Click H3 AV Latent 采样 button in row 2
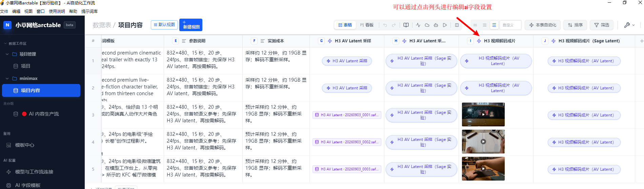 [347, 88]
